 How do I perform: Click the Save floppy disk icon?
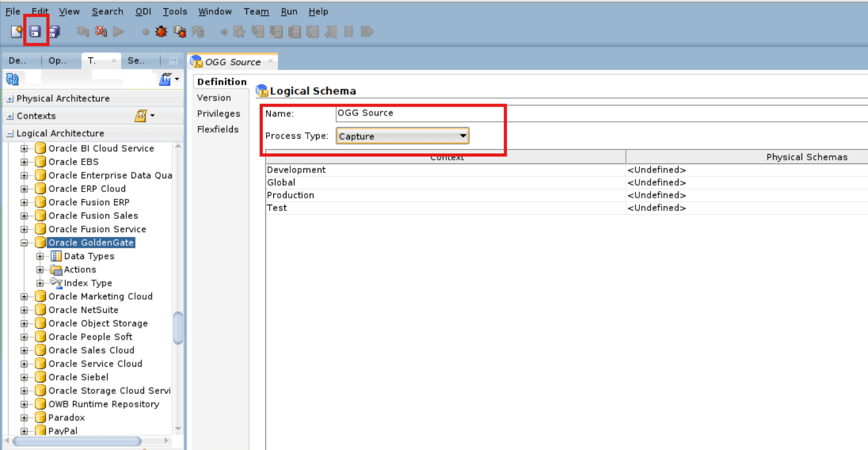click(x=35, y=32)
